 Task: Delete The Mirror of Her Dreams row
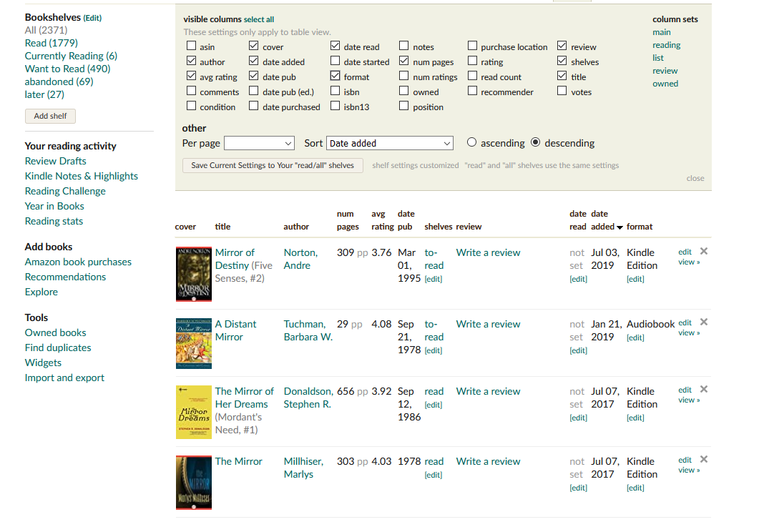click(x=704, y=389)
